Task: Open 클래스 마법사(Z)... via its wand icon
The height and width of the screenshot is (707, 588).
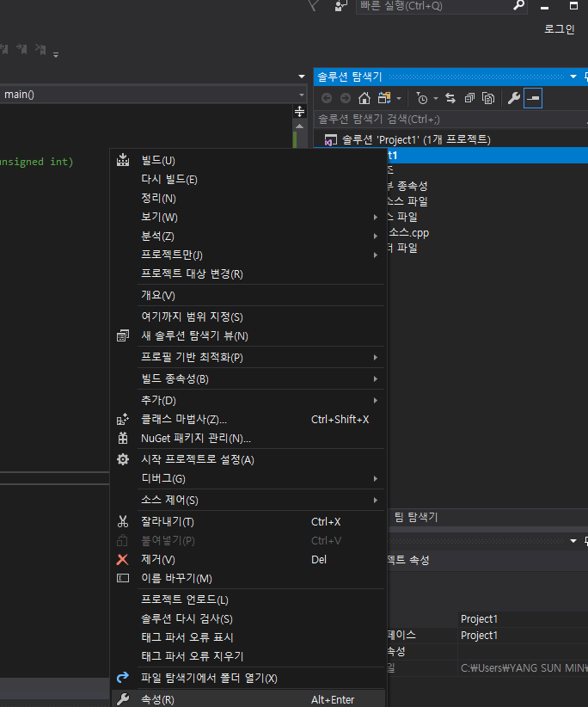Action: point(123,420)
